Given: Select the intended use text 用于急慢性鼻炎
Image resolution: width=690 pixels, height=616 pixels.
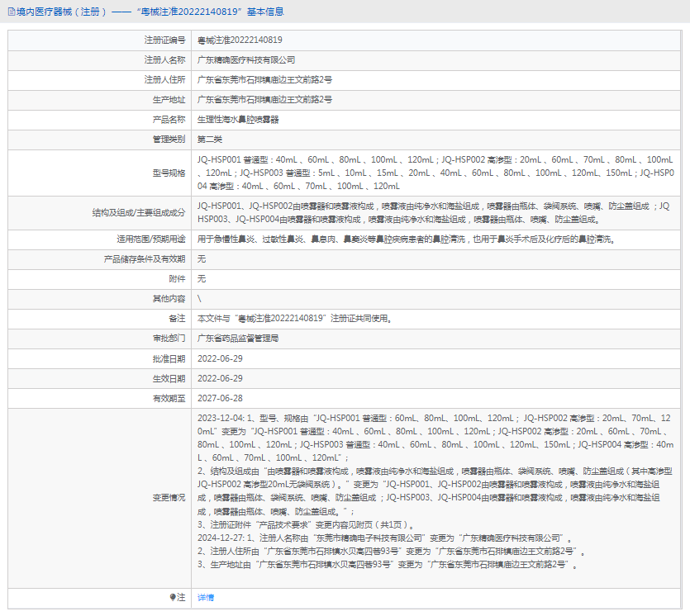Looking at the screenshot, I should [407, 239].
